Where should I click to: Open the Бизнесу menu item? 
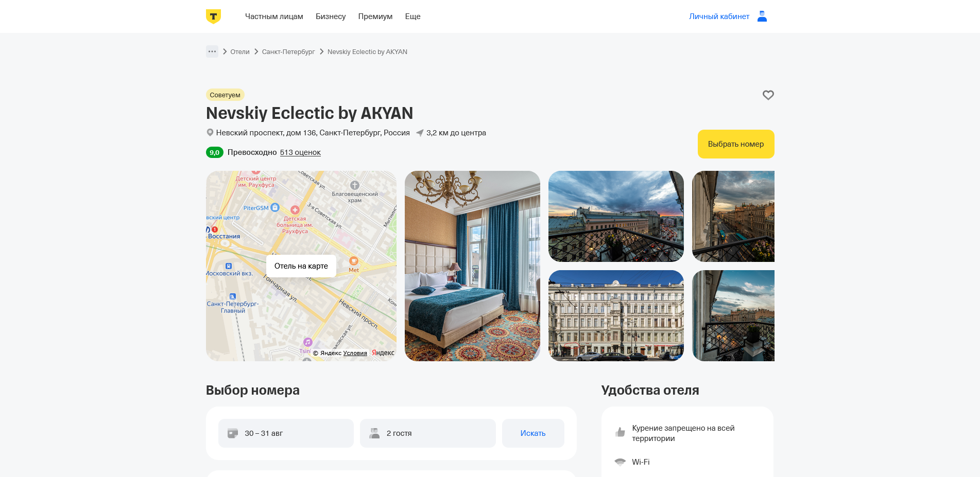coord(331,16)
